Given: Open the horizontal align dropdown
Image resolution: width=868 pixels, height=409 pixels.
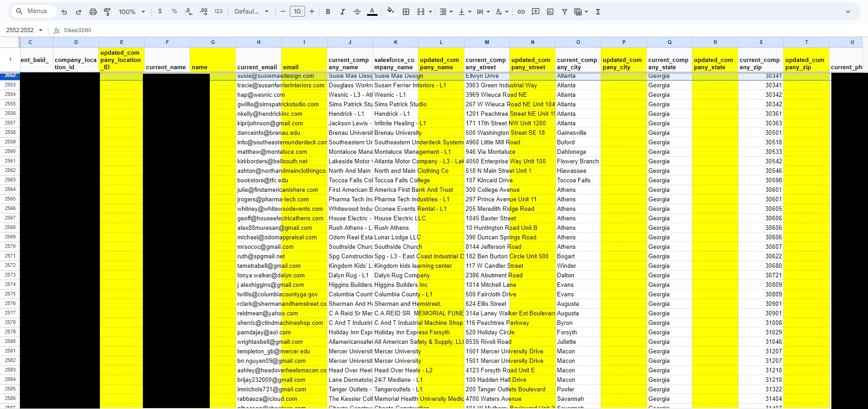Looking at the screenshot, I should pyautogui.click(x=446, y=12).
